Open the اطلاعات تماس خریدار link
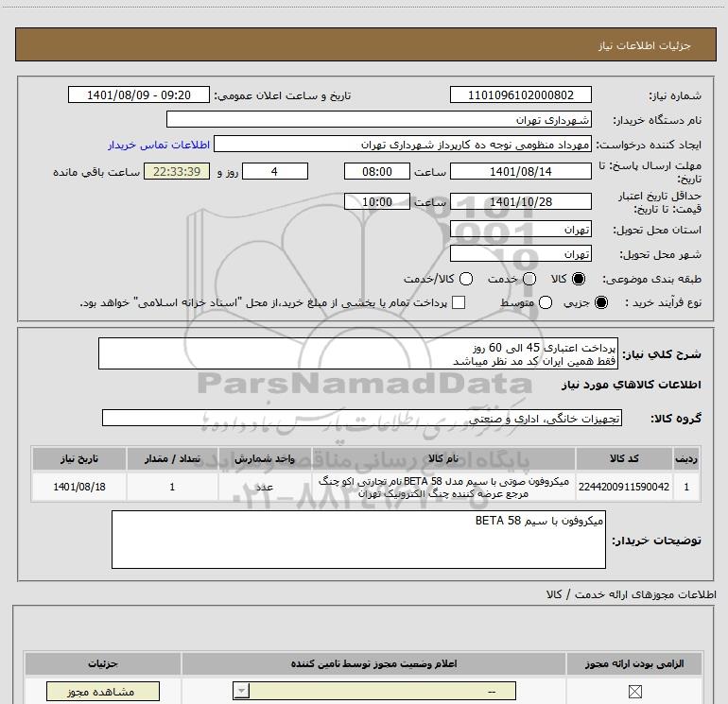This screenshot has height=704, width=728. (x=159, y=145)
